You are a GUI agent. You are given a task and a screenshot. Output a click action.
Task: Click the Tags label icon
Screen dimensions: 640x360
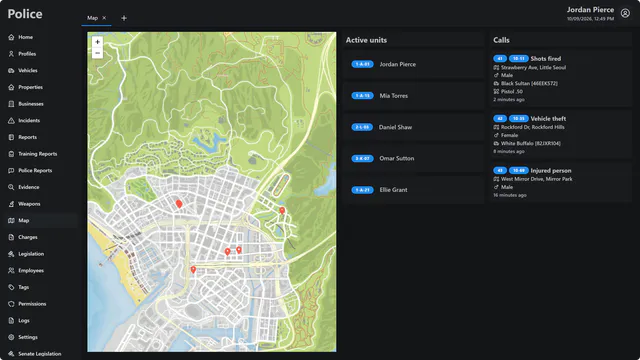(x=11, y=287)
